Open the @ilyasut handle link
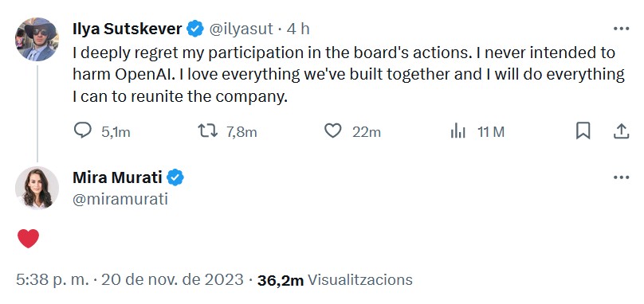This screenshot has height=304, width=644. (241, 29)
